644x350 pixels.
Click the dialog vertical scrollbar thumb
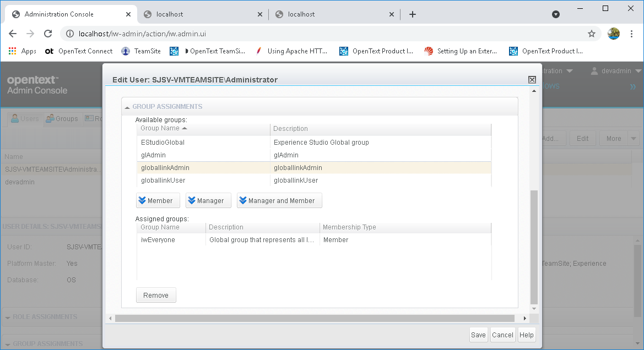(533, 247)
